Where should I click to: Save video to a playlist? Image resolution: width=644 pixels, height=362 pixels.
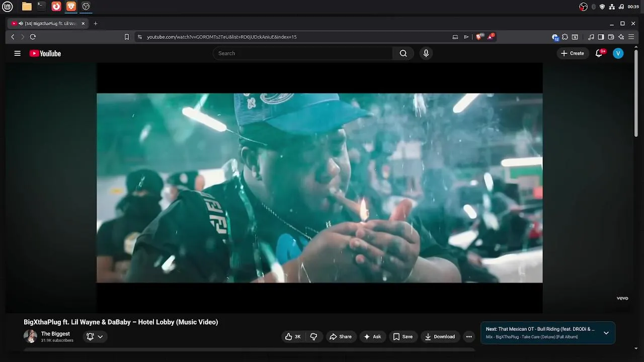pos(403,337)
